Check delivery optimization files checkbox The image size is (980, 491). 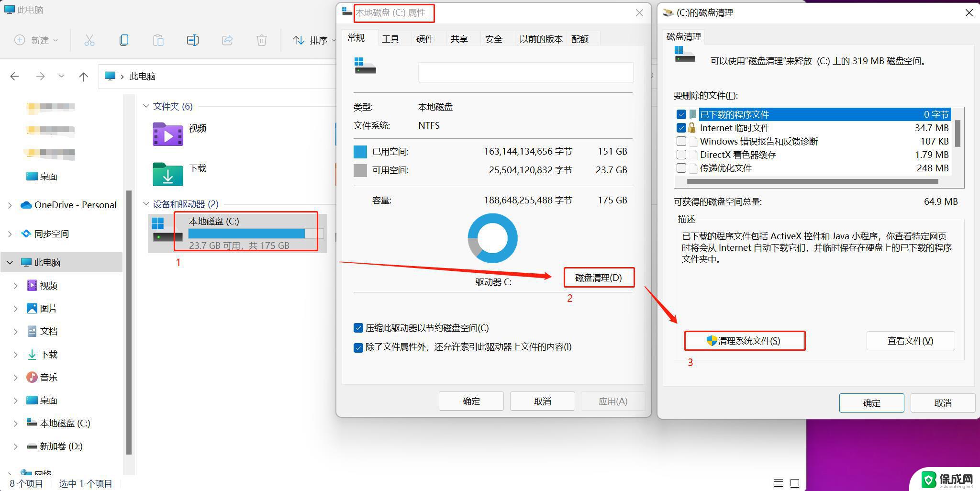681,168
